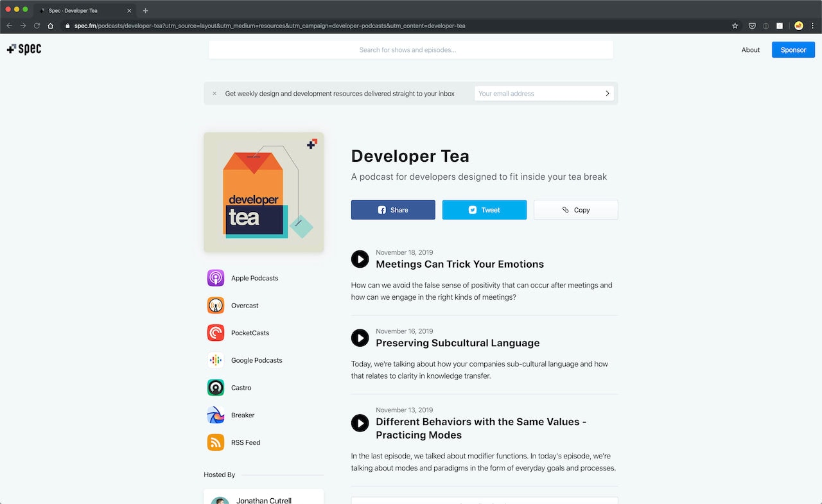
Task: Play the Meetings Can Trick Your Emotions episode
Action: [x=360, y=259]
